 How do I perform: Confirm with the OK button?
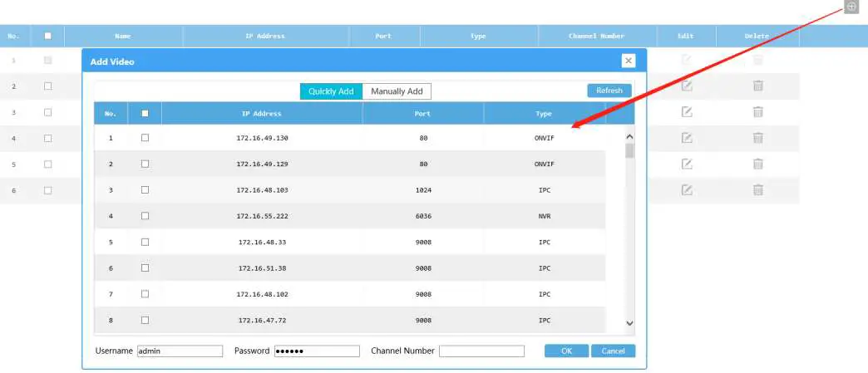coord(566,351)
